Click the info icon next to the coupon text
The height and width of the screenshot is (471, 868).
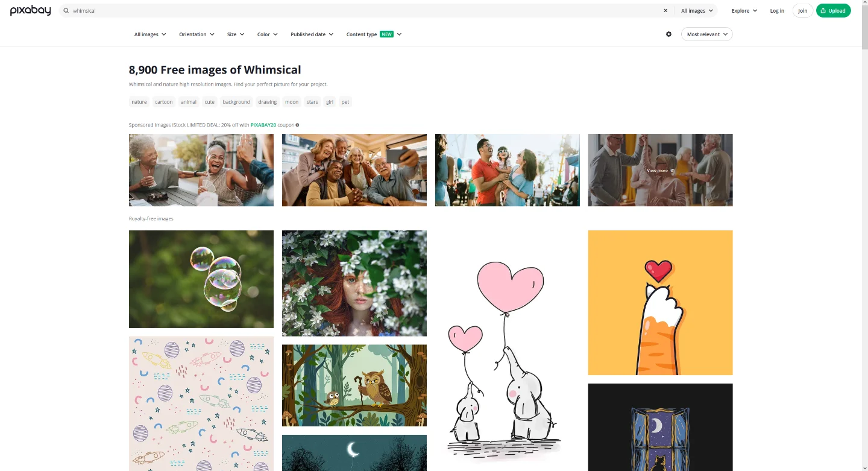click(x=297, y=125)
